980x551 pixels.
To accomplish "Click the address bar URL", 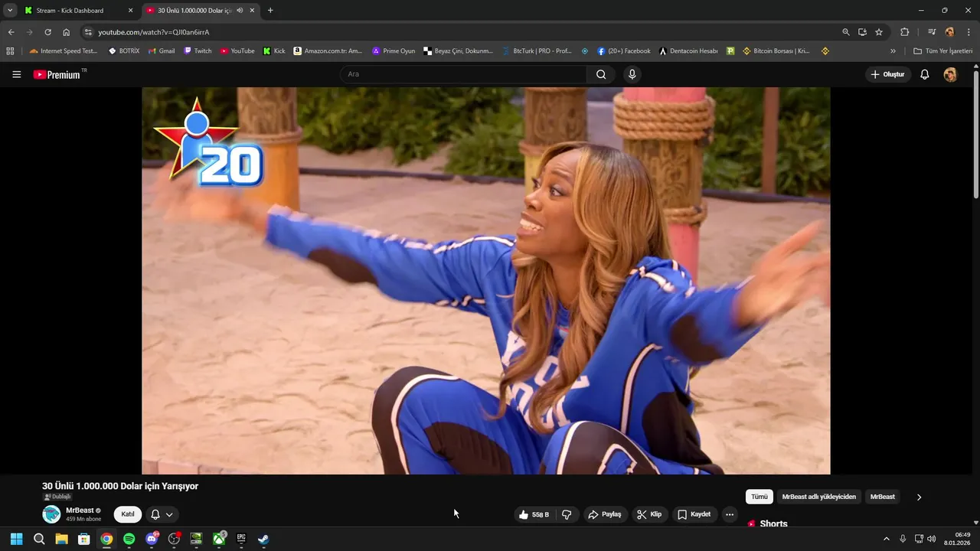I will pyautogui.click(x=153, y=32).
